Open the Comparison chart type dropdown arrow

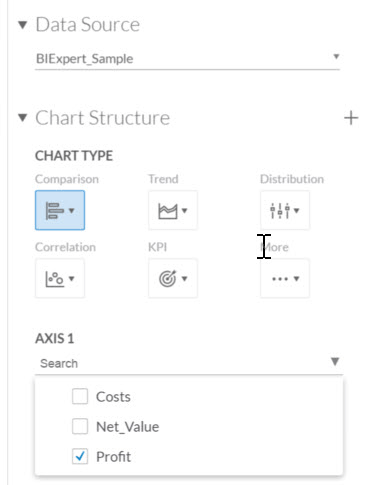71,210
